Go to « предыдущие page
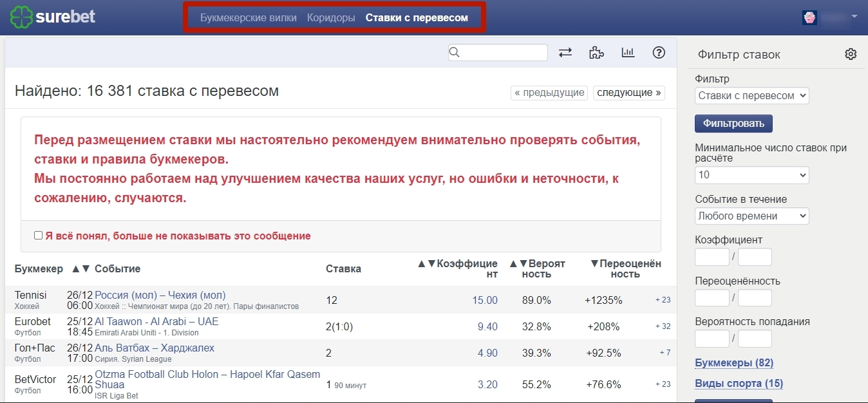The width and height of the screenshot is (868, 403). point(549,93)
